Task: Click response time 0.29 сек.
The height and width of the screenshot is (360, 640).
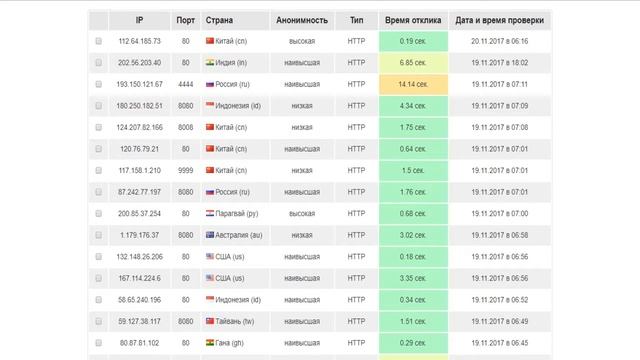Action: tap(413, 343)
